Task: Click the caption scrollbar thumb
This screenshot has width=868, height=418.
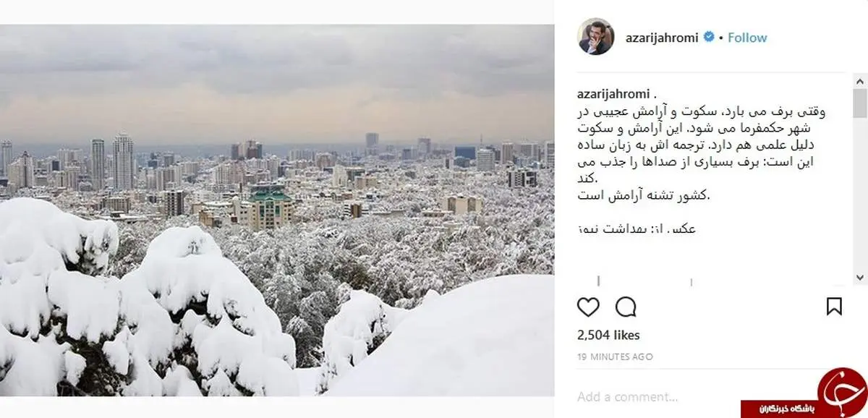Action: pos(860,103)
